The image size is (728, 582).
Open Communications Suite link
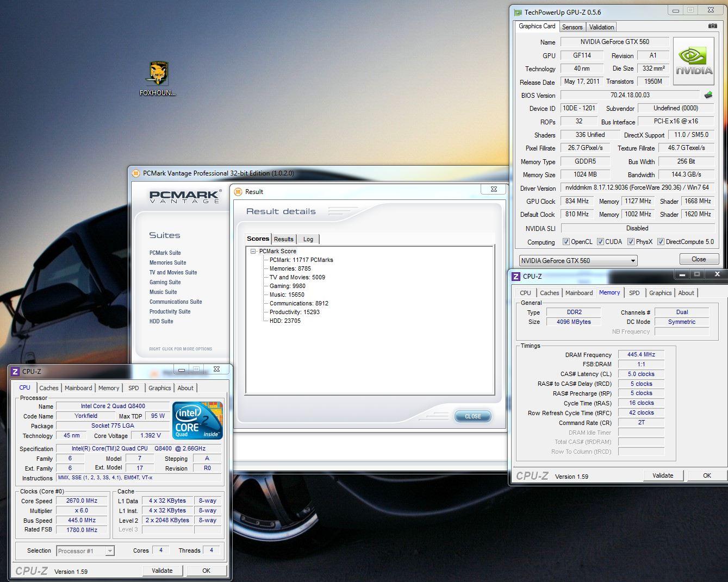coord(176,302)
